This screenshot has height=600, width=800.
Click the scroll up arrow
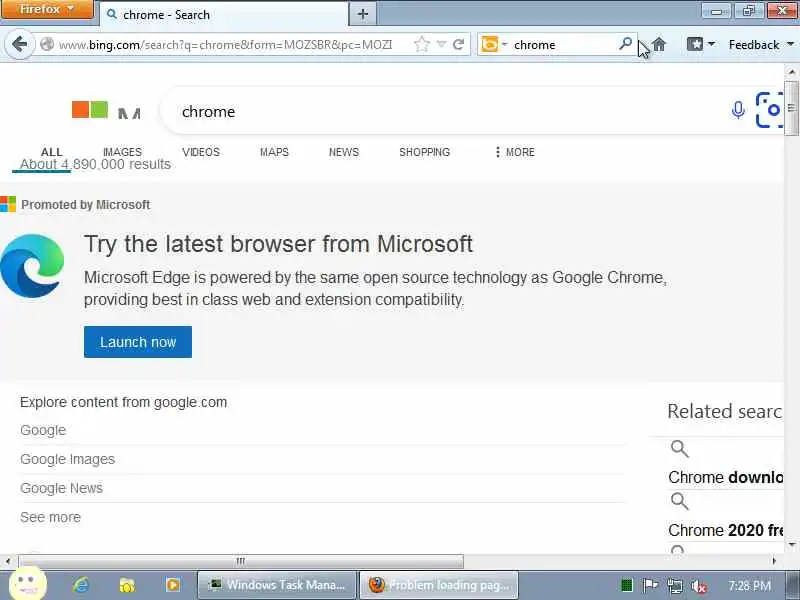point(792,72)
